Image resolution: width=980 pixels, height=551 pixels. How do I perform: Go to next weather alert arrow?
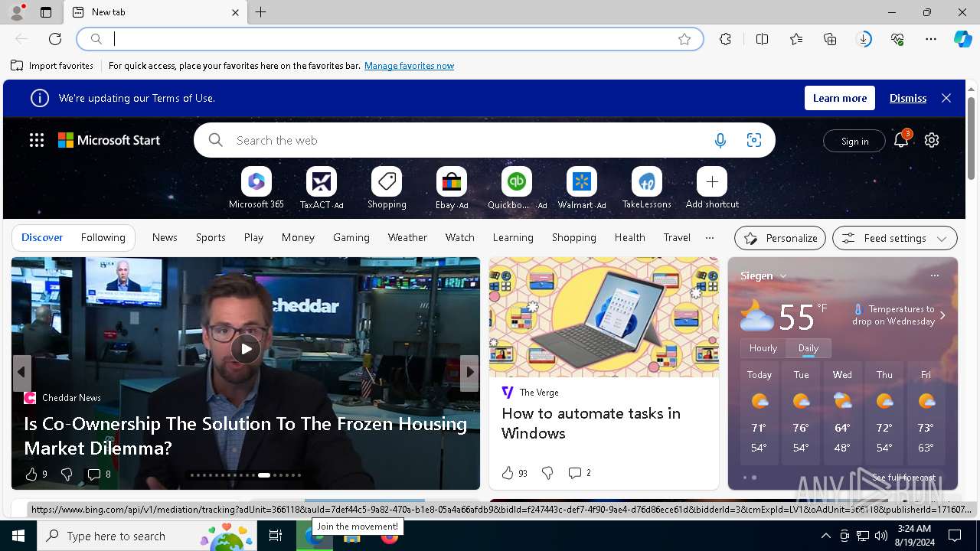pyautogui.click(x=942, y=315)
